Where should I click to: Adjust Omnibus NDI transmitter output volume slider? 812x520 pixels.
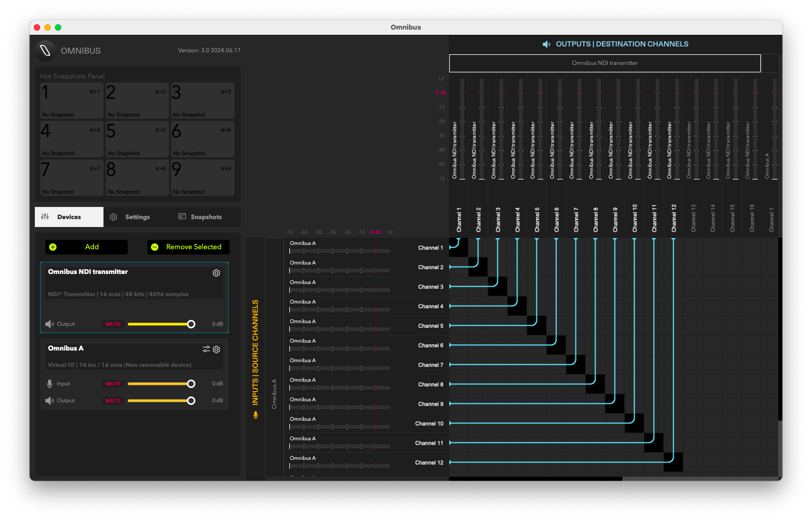[162, 324]
